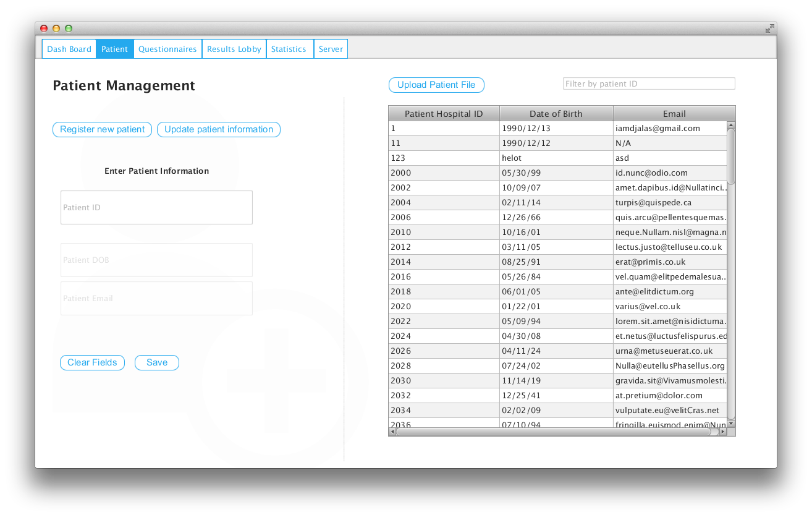Image resolution: width=812 pixels, height=517 pixels.
Task: Switch to the Questionnaires tab
Action: click(x=167, y=49)
